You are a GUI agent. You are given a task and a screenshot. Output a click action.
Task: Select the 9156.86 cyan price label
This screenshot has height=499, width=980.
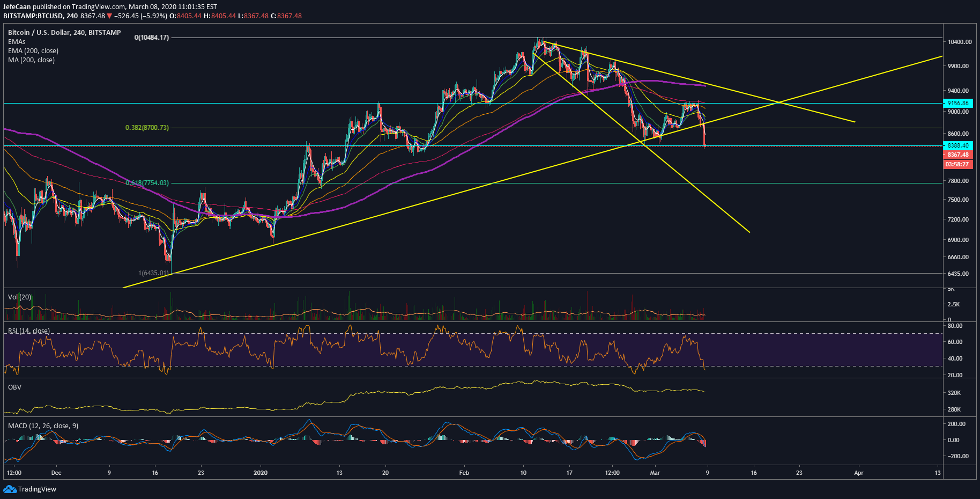958,103
